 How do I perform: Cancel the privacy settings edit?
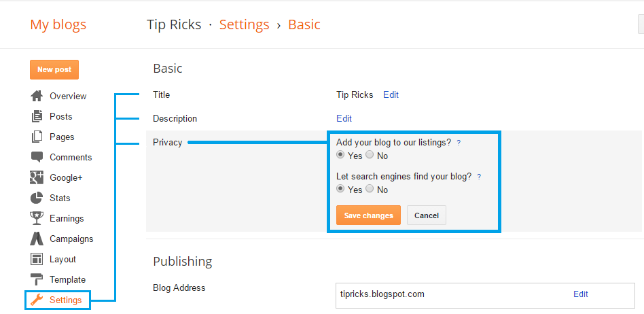click(427, 215)
